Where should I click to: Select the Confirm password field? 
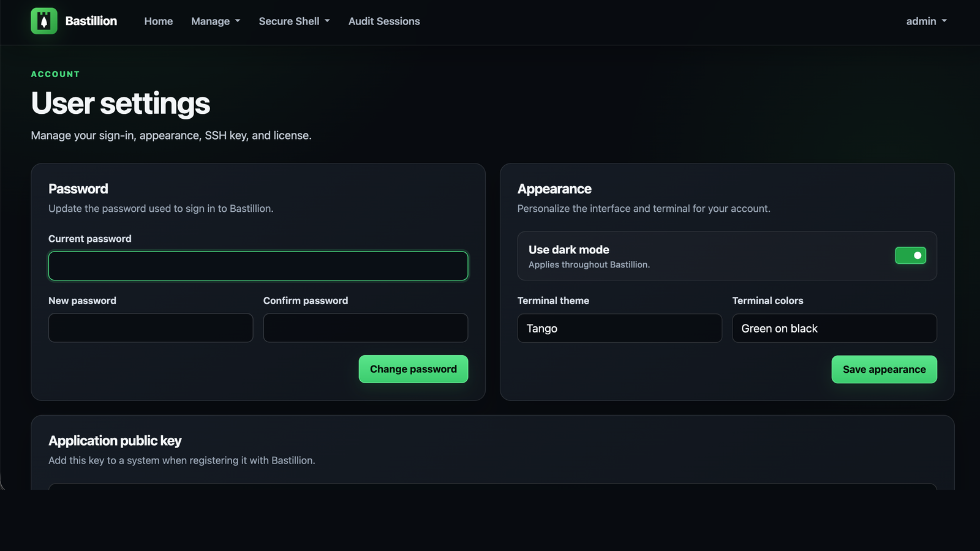(366, 328)
